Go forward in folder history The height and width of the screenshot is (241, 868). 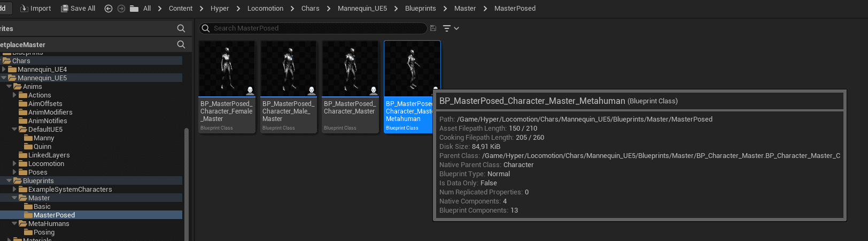coord(121,9)
